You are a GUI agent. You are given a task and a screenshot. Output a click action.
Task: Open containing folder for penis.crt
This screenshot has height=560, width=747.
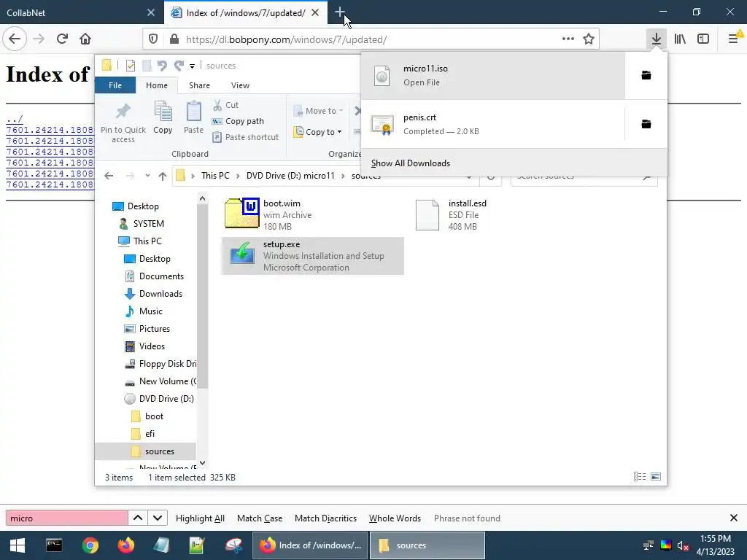(x=646, y=124)
